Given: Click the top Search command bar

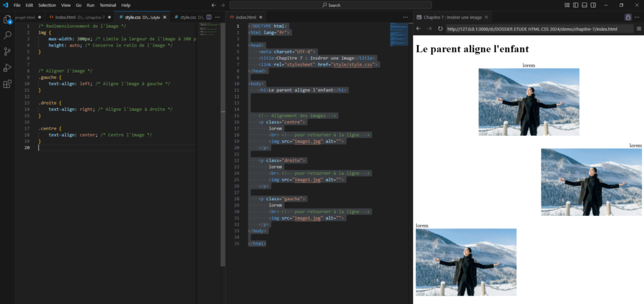Looking at the screenshot, I should tap(333, 5).
